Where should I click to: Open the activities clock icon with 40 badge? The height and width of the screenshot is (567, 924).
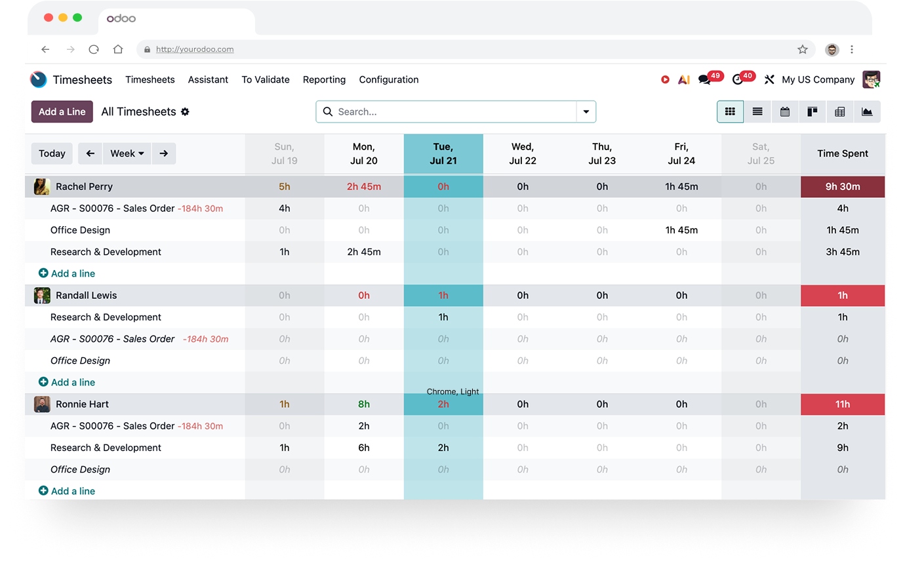click(744, 78)
